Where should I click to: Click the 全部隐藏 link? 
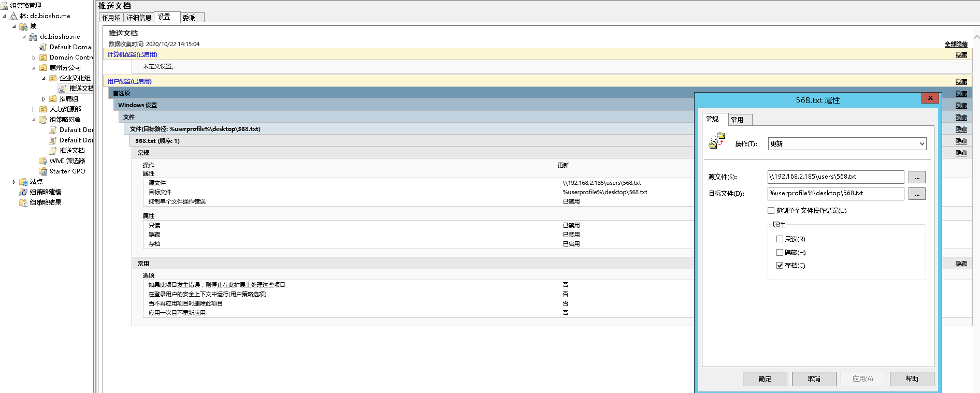956,45
